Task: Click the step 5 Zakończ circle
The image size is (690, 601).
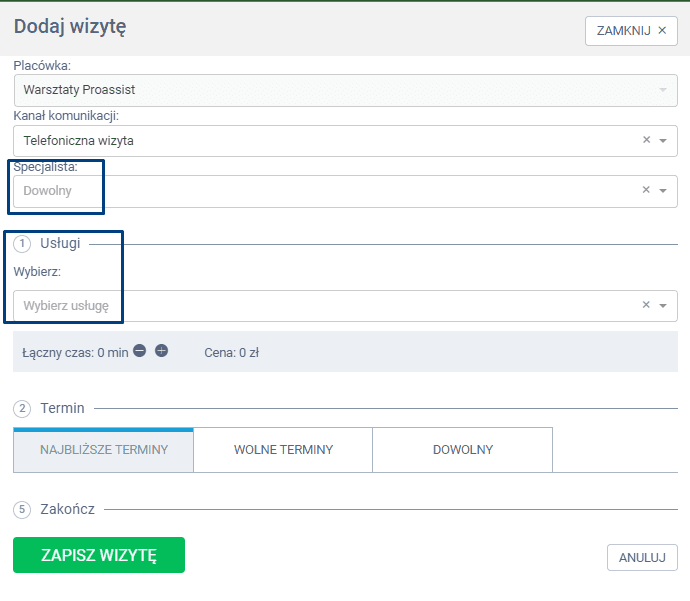Action: tap(23, 509)
